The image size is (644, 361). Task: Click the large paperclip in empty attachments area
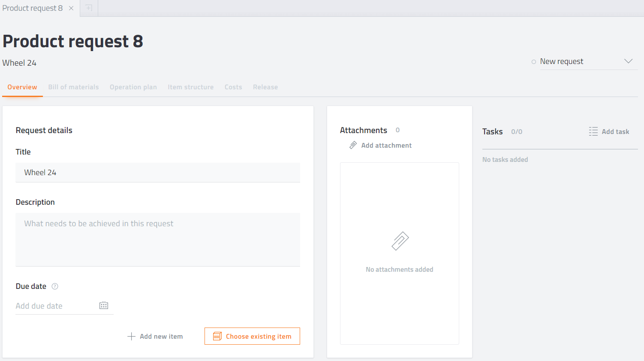(x=400, y=241)
